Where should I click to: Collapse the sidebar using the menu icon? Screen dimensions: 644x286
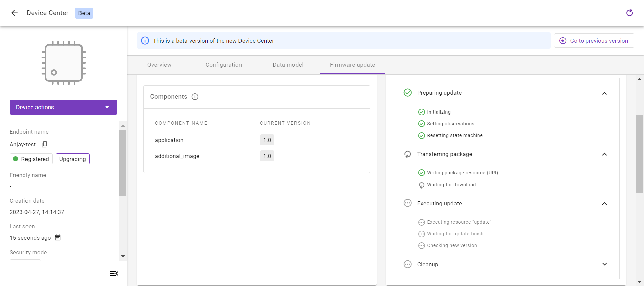[x=114, y=274]
